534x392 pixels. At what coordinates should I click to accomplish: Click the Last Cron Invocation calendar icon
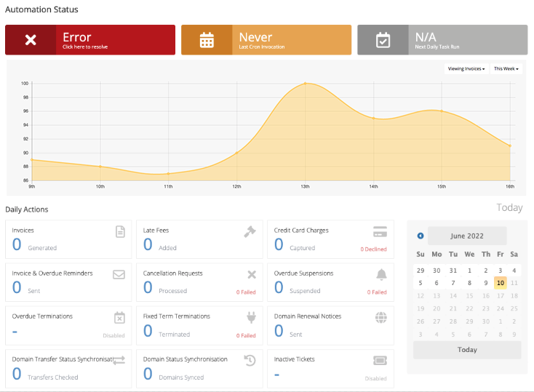[x=207, y=40]
